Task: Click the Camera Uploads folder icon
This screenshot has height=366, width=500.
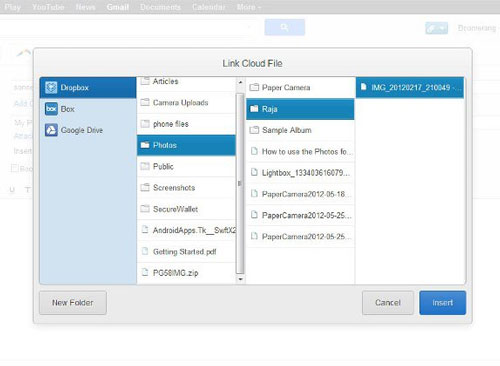Action: tap(145, 102)
